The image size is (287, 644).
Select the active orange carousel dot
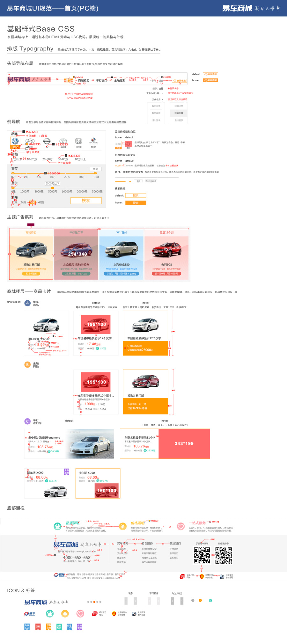click(x=94, y=602)
